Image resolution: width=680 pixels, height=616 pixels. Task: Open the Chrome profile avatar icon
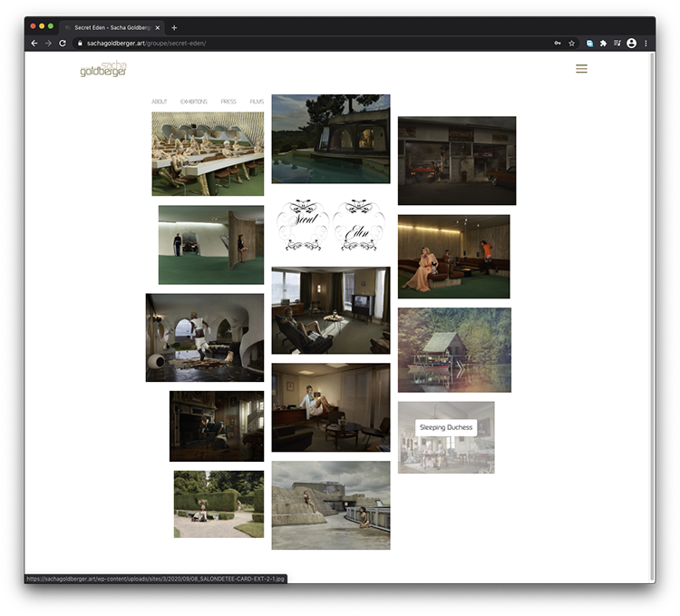coord(631,43)
